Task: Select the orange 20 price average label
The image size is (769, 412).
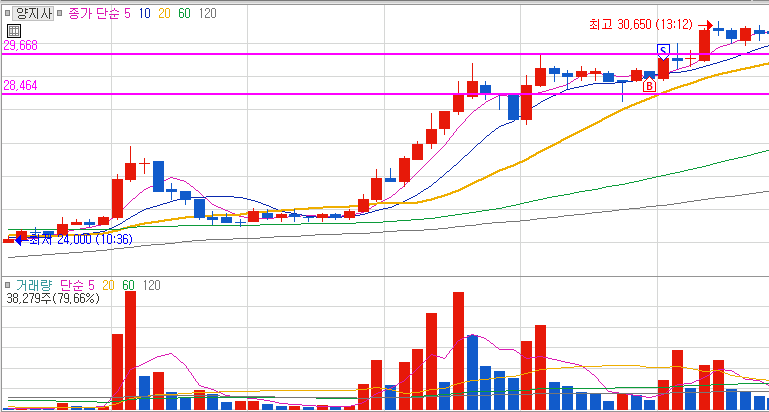Action: pyautogui.click(x=164, y=14)
